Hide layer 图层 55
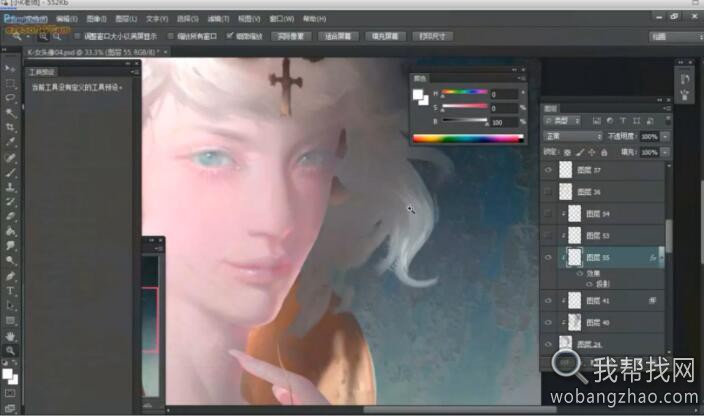 point(548,258)
